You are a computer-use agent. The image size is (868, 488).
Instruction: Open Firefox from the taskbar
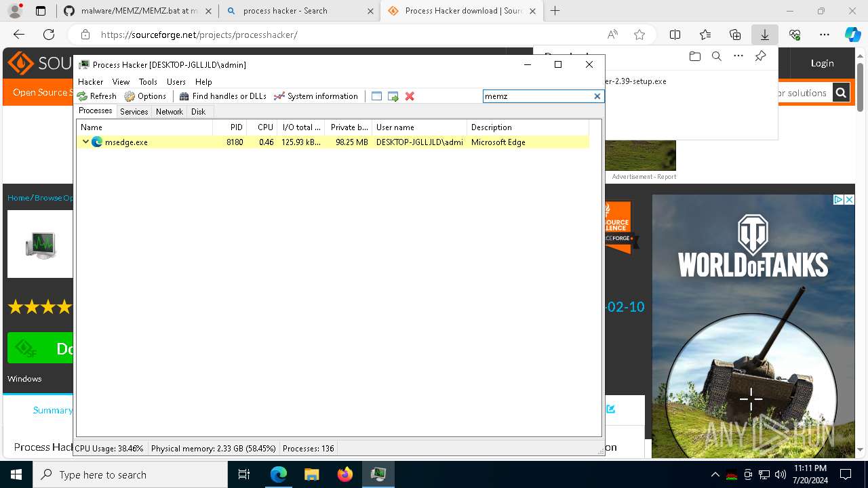tap(345, 474)
